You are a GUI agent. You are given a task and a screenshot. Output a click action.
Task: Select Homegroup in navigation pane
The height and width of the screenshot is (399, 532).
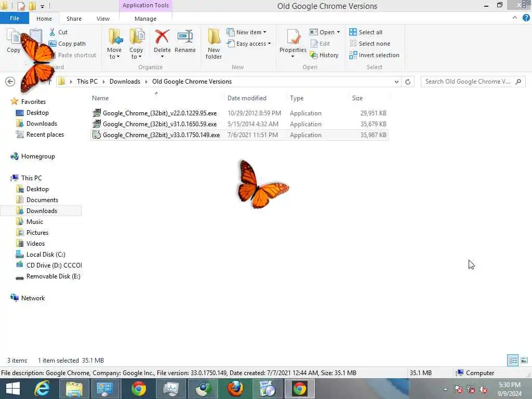(x=37, y=156)
